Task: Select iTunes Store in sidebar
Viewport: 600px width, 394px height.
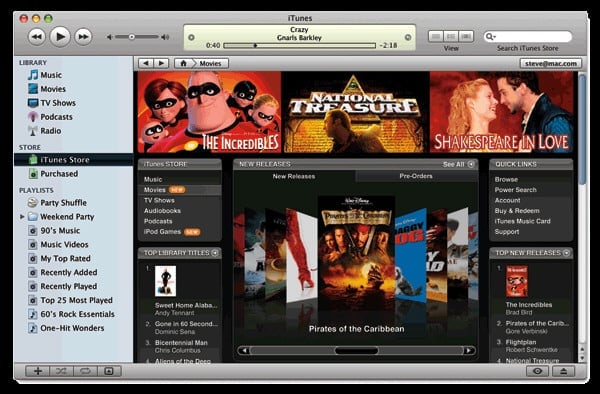Action: click(x=73, y=160)
